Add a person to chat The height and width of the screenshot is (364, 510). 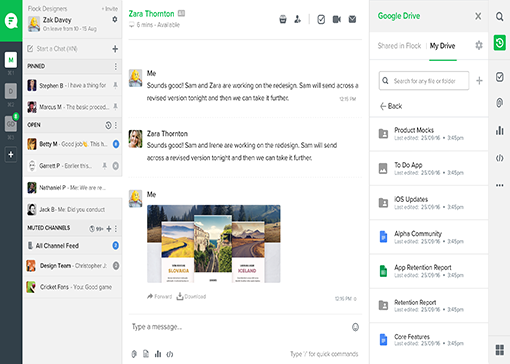click(298, 19)
